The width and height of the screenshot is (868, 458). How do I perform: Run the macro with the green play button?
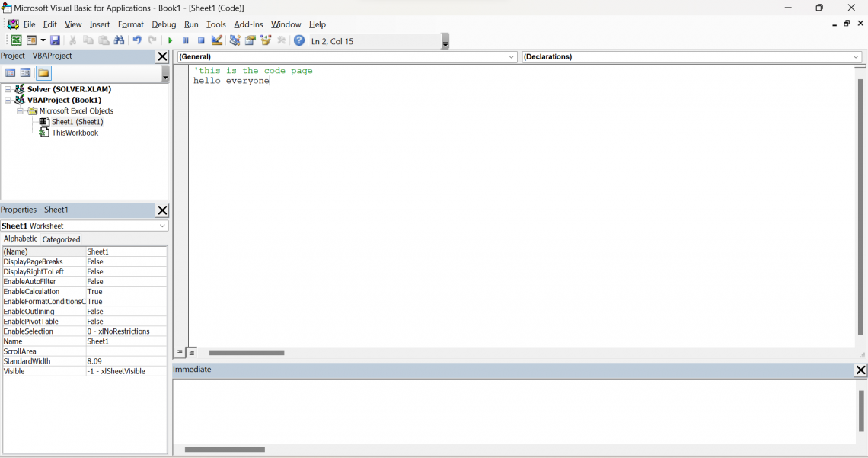pyautogui.click(x=171, y=40)
